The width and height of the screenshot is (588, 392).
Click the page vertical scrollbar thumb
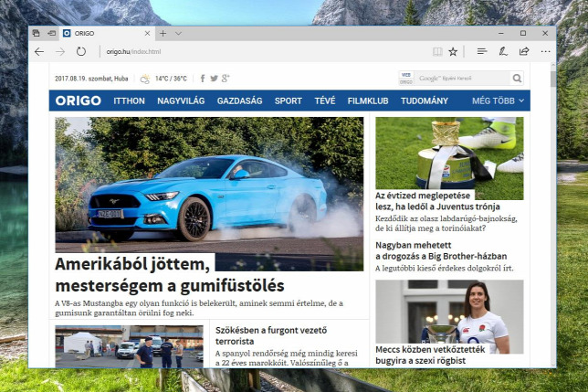point(553,79)
